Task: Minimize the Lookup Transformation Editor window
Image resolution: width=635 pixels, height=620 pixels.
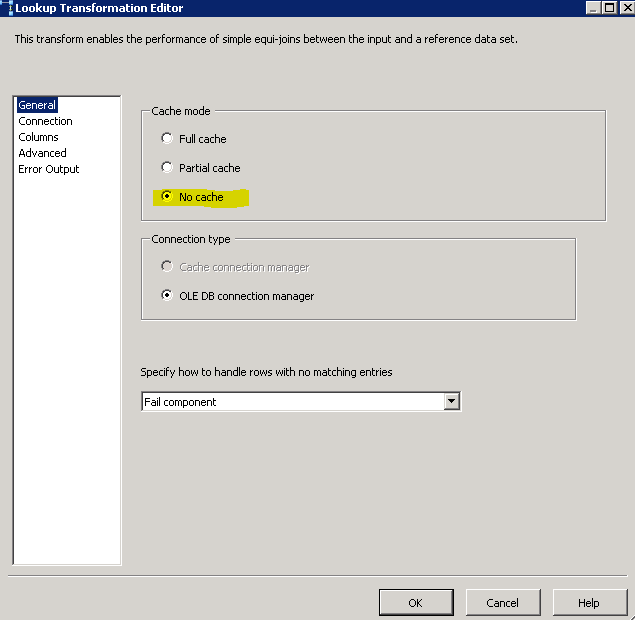Action: coord(592,8)
